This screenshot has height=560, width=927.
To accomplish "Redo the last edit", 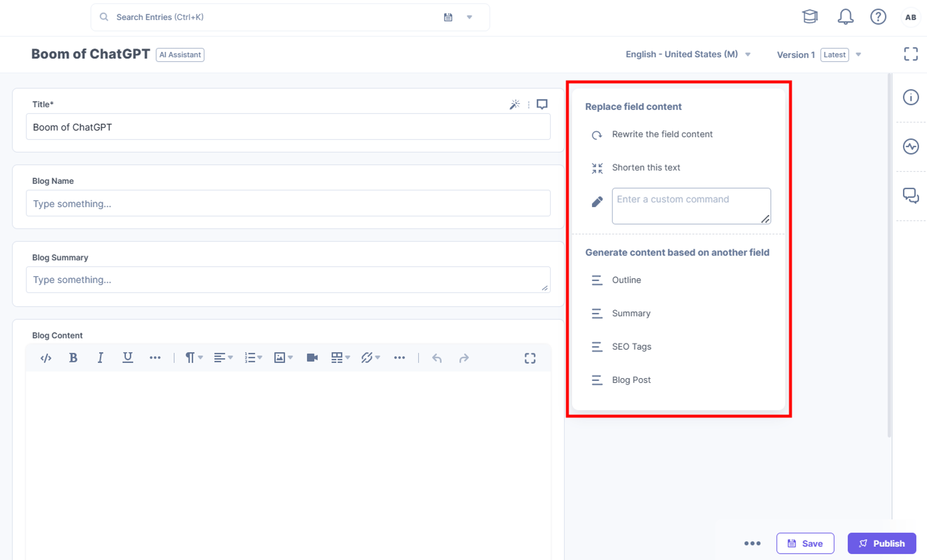I will [x=464, y=358].
